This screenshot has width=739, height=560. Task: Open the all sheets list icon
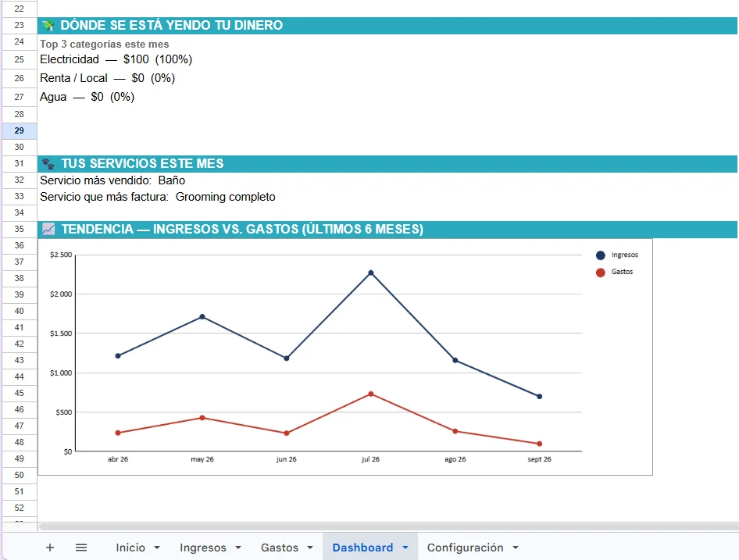81,548
